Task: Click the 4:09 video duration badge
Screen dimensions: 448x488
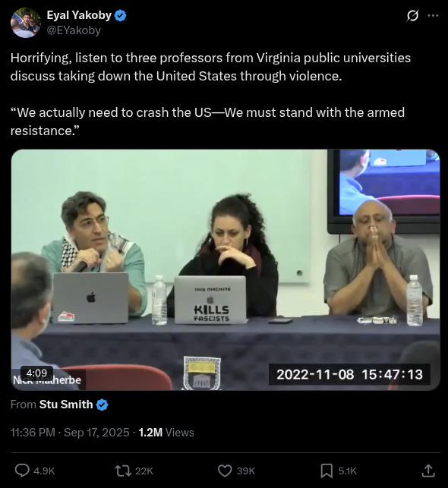Action: (36, 373)
